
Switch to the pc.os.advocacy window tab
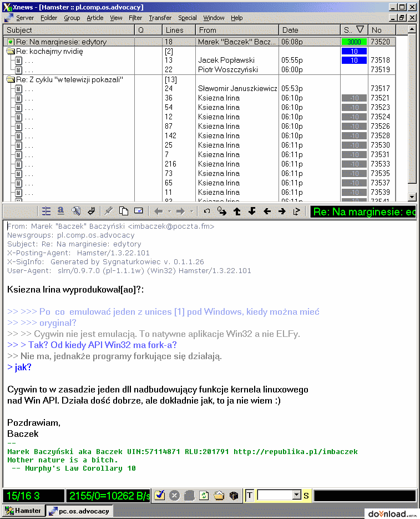click(x=79, y=511)
